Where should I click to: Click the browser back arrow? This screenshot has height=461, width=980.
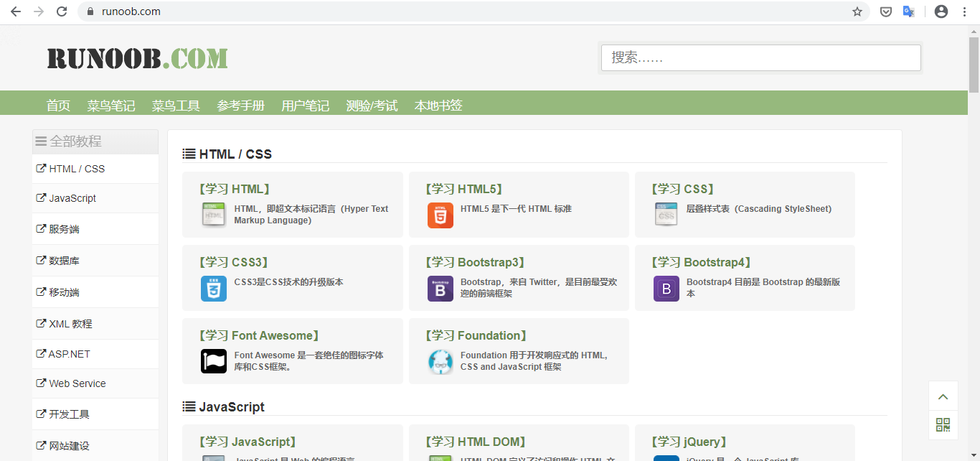[16, 11]
